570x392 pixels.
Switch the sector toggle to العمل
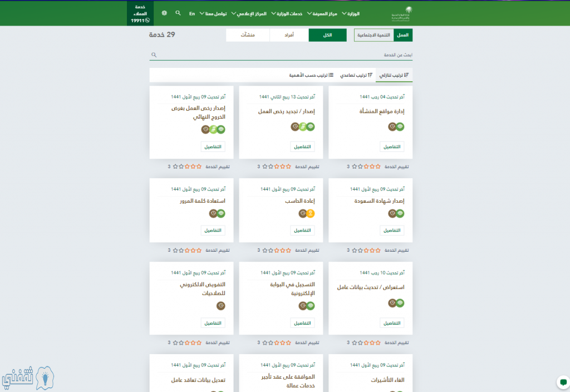(403, 35)
